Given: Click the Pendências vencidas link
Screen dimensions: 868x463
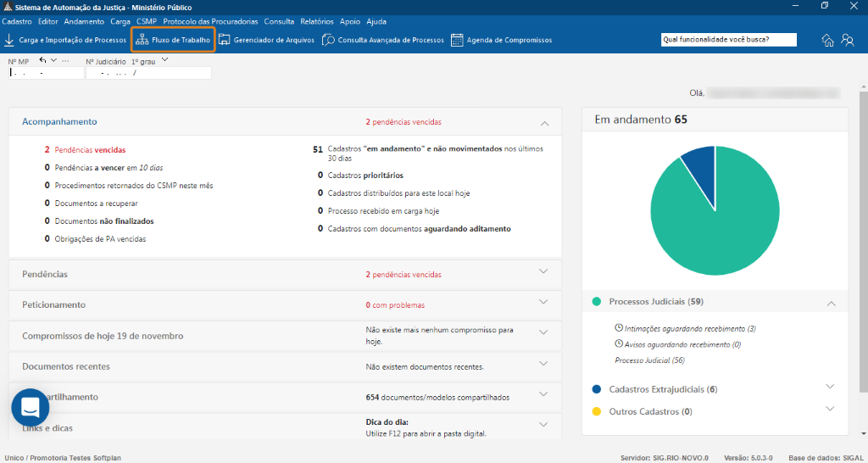Looking at the screenshot, I should coord(90,150).
